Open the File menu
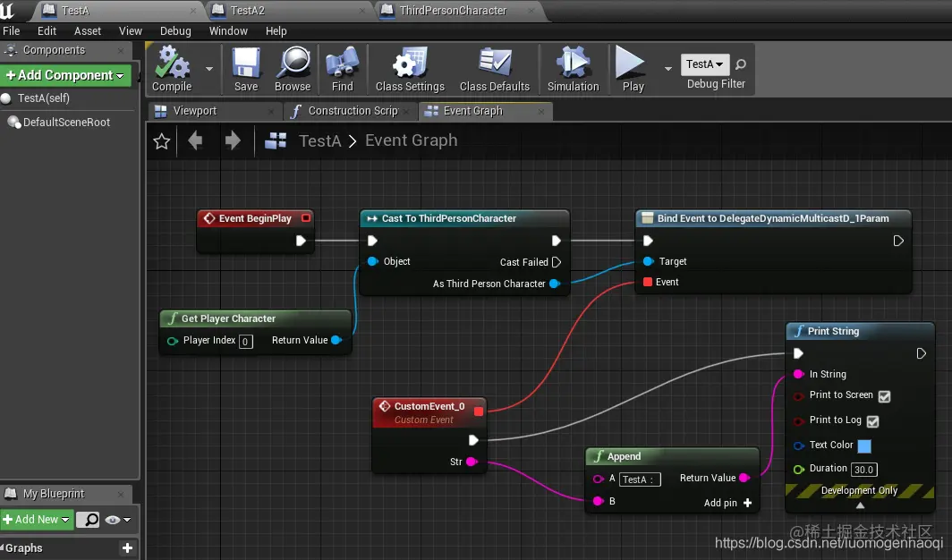952x560 pixels. click(x=11, y=31)
